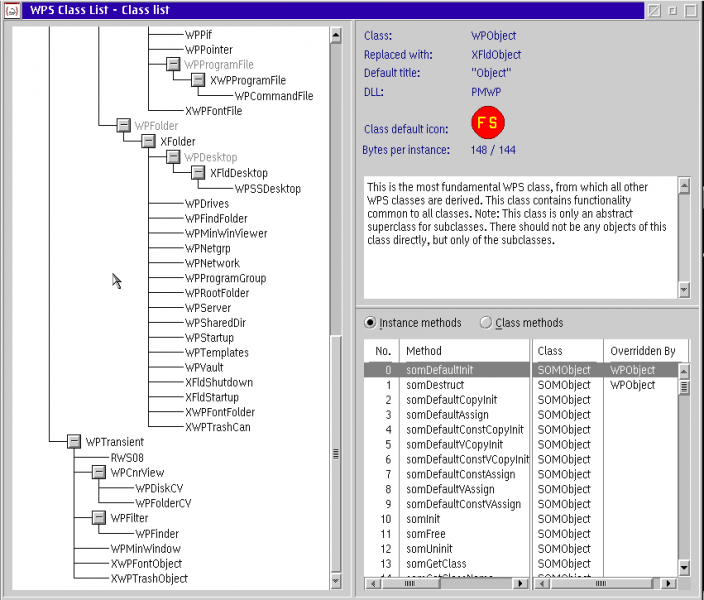Click method column horizontal scroll right arrow
The width and height of the screenshot is (704, 600).
(x=520, y=583)
